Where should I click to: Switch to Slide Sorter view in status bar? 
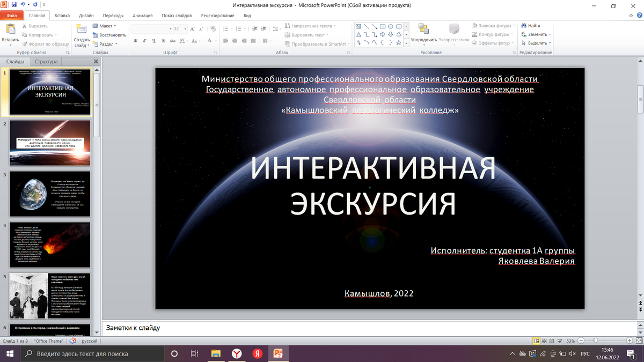[x=544, y=341]
